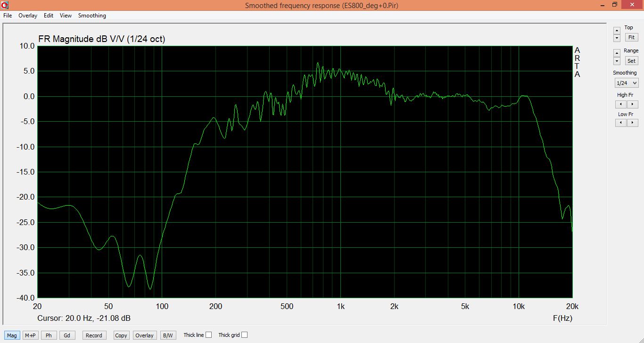Select the Mag view button
644x343 pixels.
pos(12,335)
